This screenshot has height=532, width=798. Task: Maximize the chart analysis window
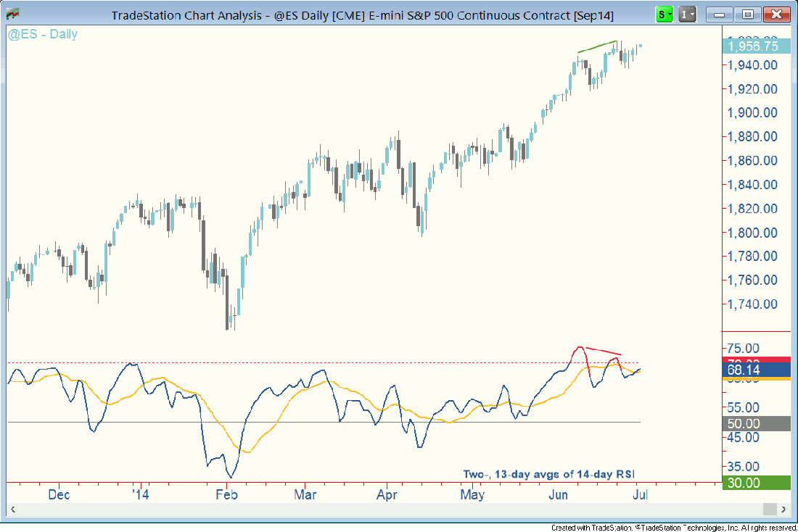click(x=748, y=14)
